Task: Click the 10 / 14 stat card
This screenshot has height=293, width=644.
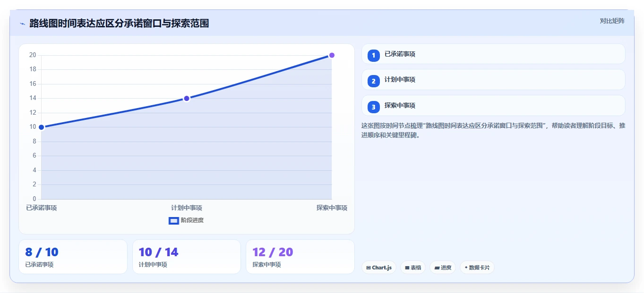Action: tap(187, 257)
